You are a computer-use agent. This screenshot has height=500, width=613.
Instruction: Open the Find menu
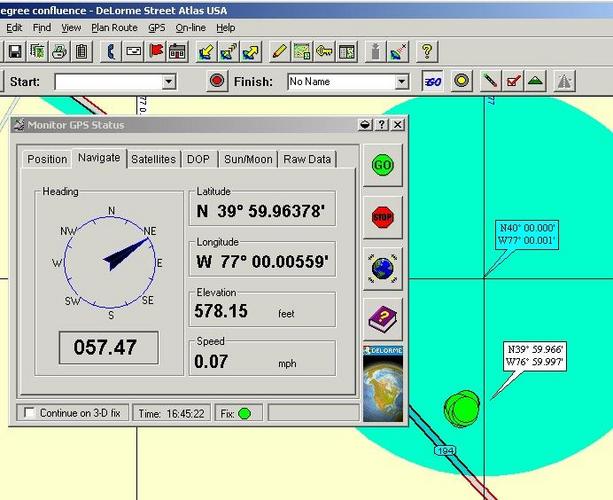(42, 28)
